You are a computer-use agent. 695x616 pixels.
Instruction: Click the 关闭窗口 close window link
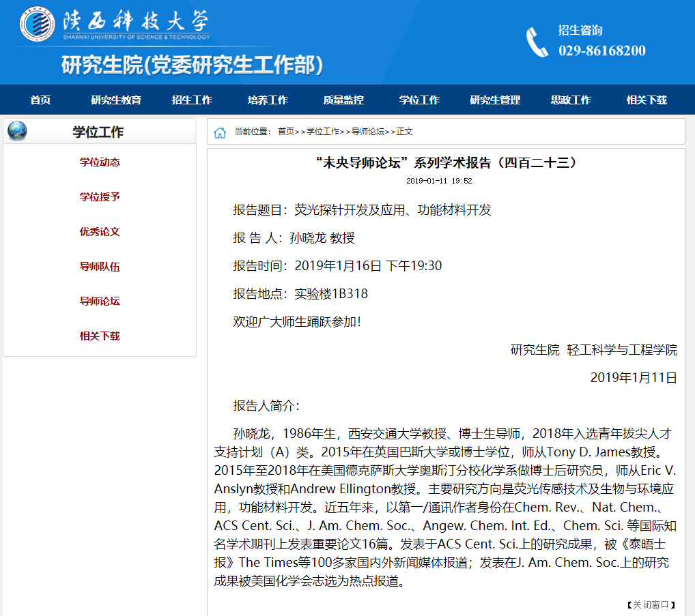tap(651, 604)
